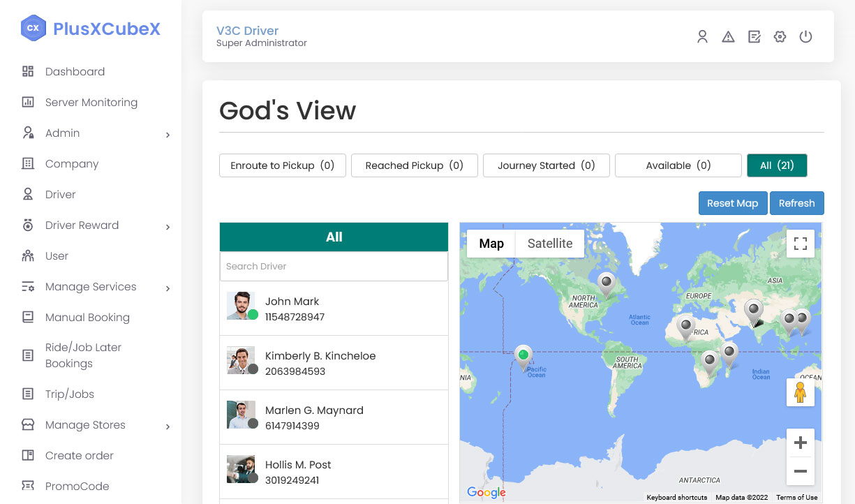Click Kimberly B. Kincheloe's profile photo
Viewport: 855px width, 504px height.
[x=241, y=360]
